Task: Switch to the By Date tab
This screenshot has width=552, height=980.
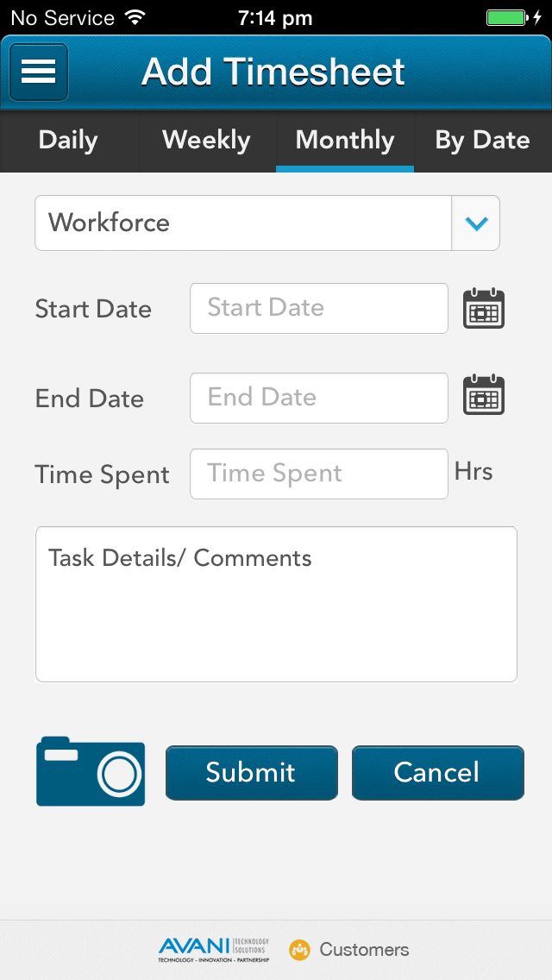Action: 483,140
